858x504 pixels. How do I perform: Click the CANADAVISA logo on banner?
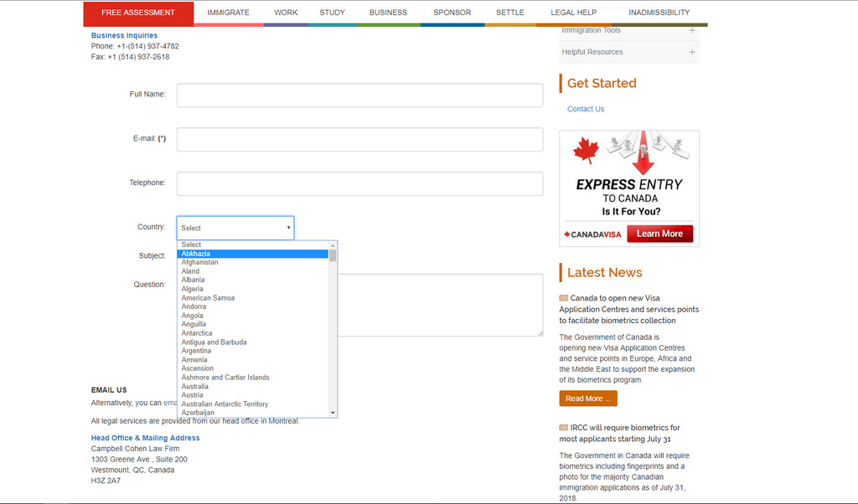(592, 234)
